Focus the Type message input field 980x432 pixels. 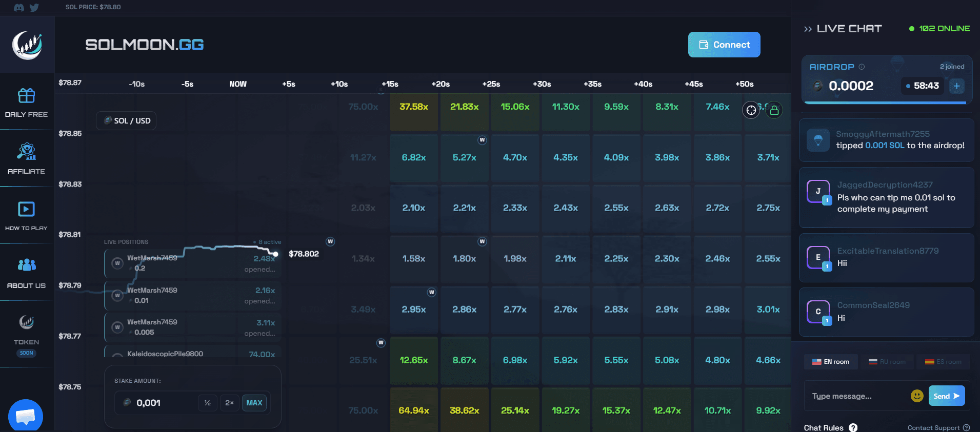[856, 396]
